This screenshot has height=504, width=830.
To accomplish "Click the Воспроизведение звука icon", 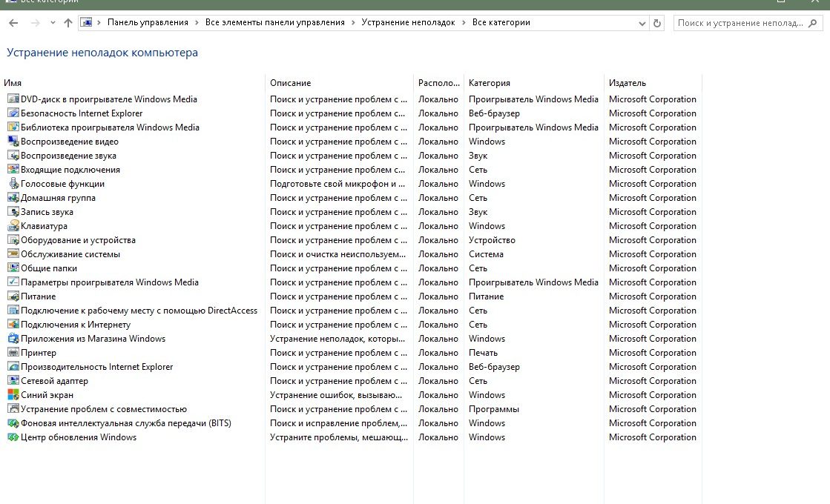I will (x=13, y=156).
